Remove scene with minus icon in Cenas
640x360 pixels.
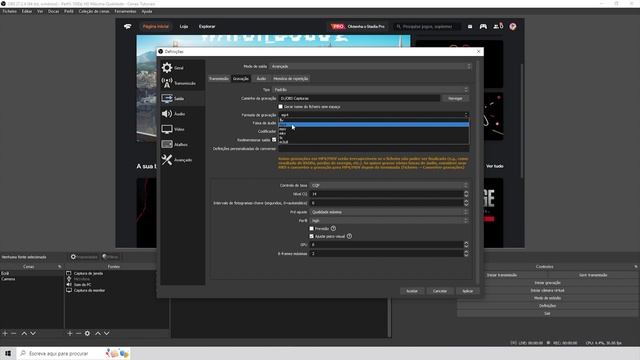(x=13, y=333)
